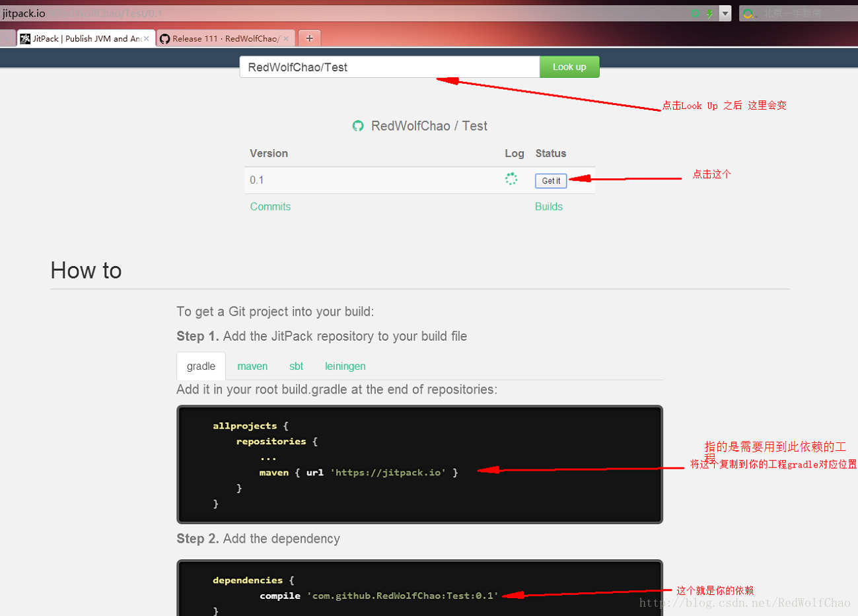Switch to the sbt tab
858x616 pixels.
click(x=296, y=366)
